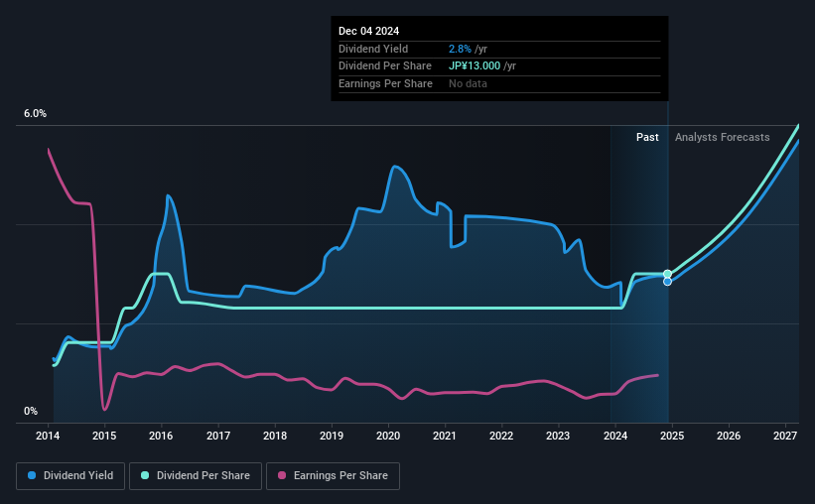
Task: Click the 2017 x-axis year label
Action: coord(218,436)
